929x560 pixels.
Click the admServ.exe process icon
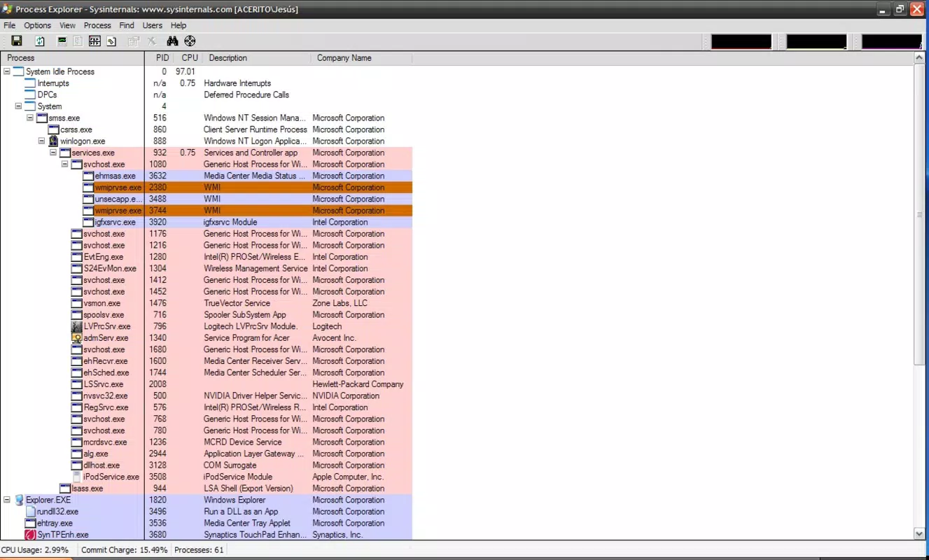tap(77, 338)
